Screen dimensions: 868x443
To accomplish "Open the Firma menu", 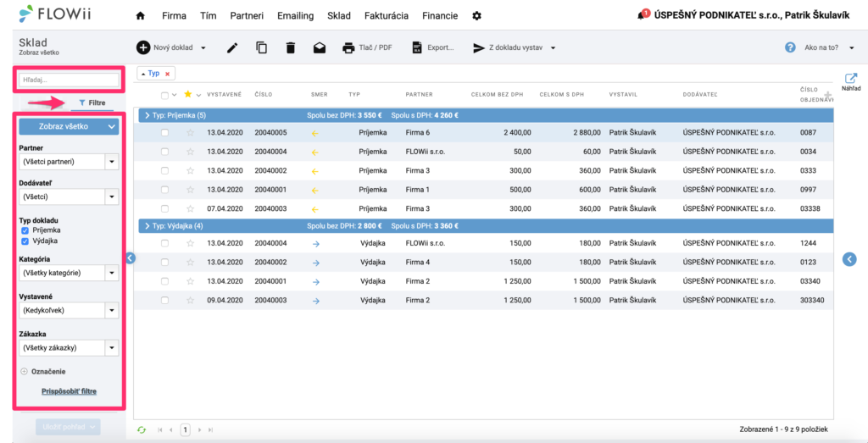I will [175, 16].
